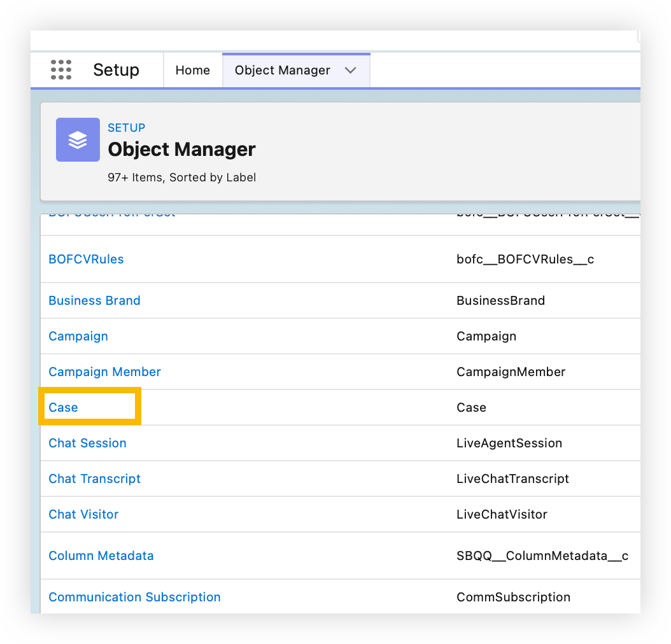Select the Object Manager tab
This screenshot has height=644, width=671.
coord(282,70)
